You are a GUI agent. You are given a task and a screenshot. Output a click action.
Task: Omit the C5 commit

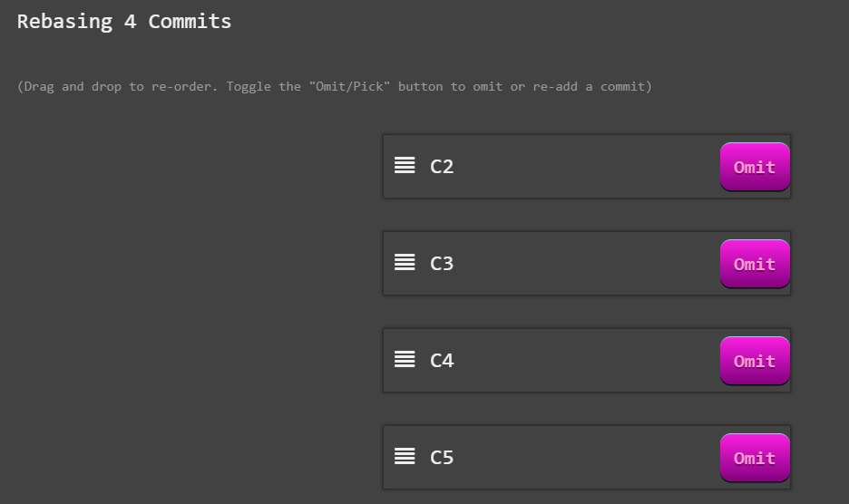click(x=755, y=458)
